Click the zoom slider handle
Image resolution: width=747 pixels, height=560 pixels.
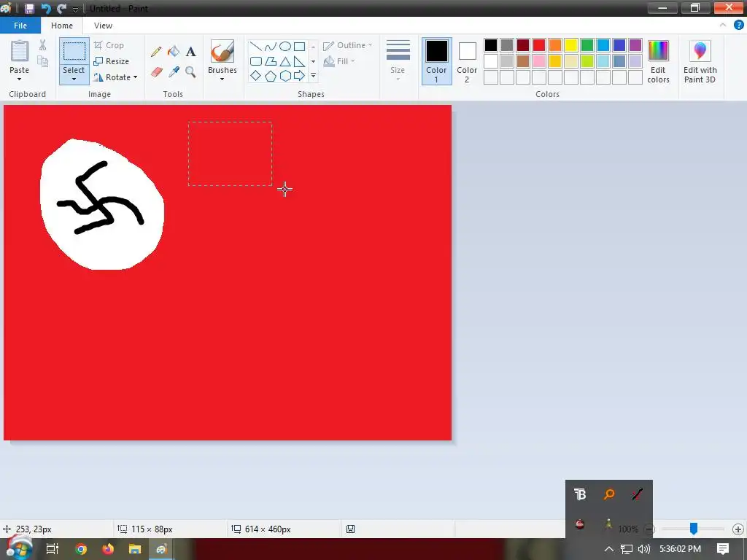click(694, 529)
